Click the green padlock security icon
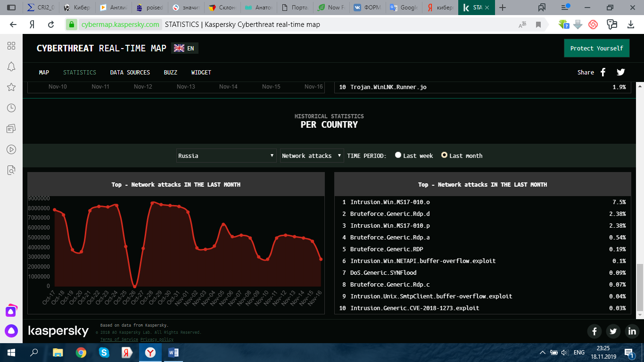 pos(72,25)
